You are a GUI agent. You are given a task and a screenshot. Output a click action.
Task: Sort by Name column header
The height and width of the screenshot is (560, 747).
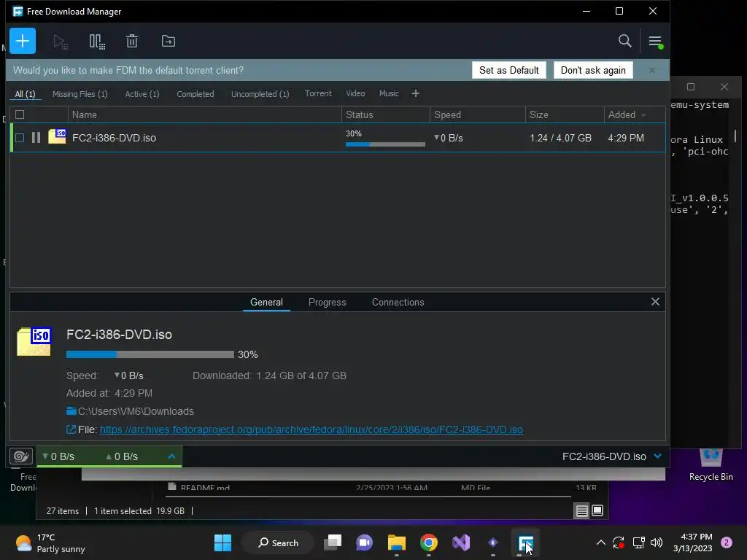tap(204, 114)
